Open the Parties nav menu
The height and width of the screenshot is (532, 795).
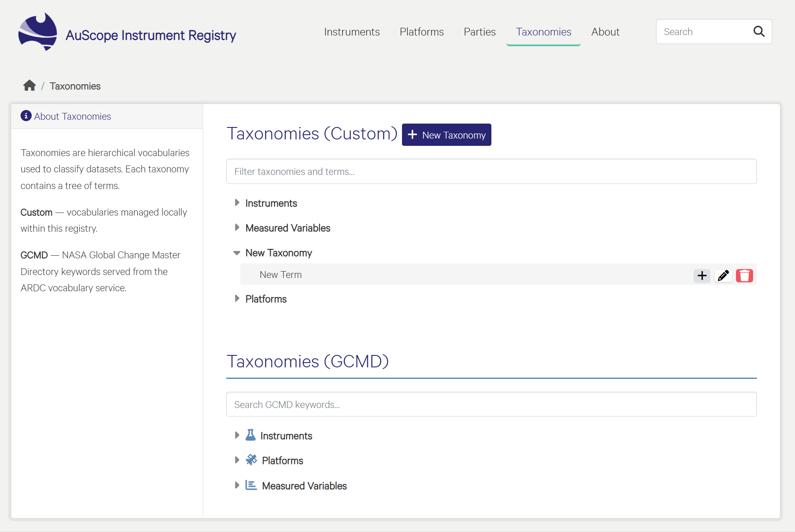point(479,32)
